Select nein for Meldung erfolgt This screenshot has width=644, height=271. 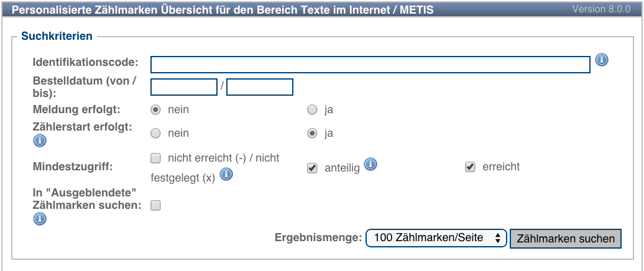155,110
